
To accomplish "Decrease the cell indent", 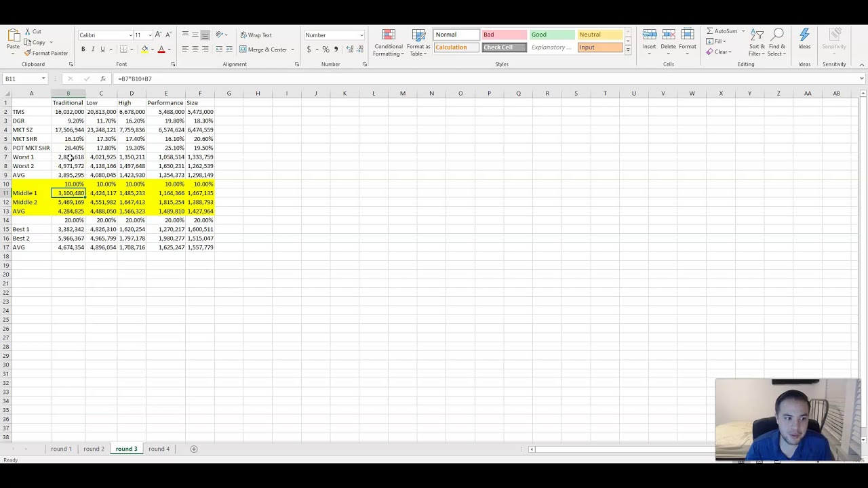I will click(x=219, y=49).
